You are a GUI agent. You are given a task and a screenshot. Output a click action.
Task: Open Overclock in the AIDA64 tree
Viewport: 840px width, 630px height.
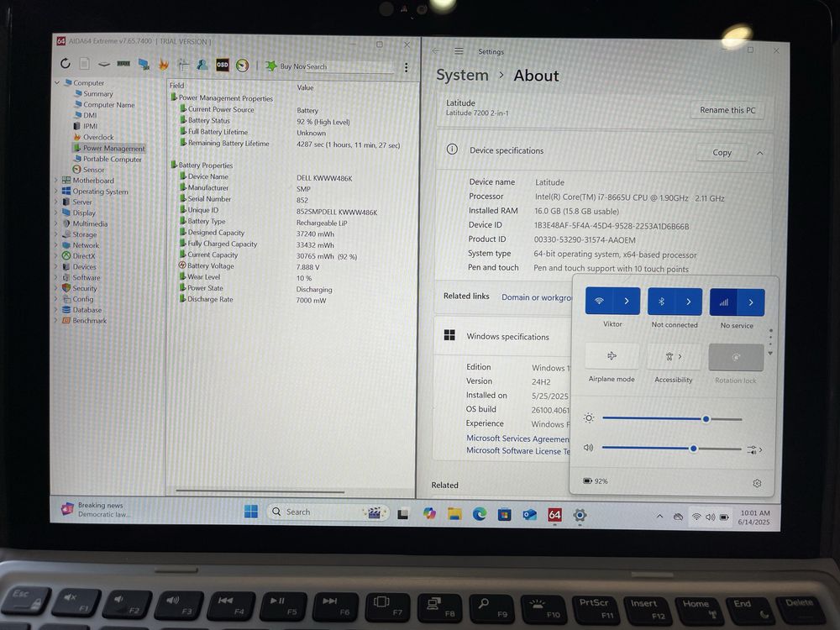[x=98, y=137]
